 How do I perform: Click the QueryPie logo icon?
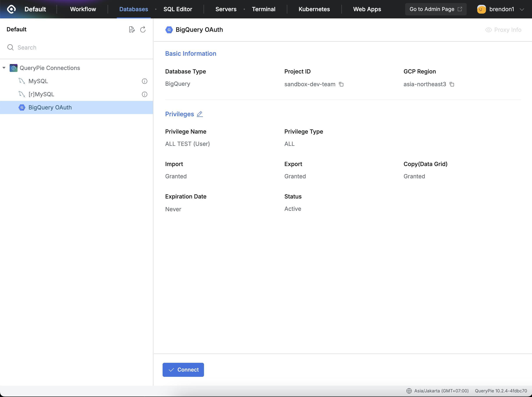point(11,9)
